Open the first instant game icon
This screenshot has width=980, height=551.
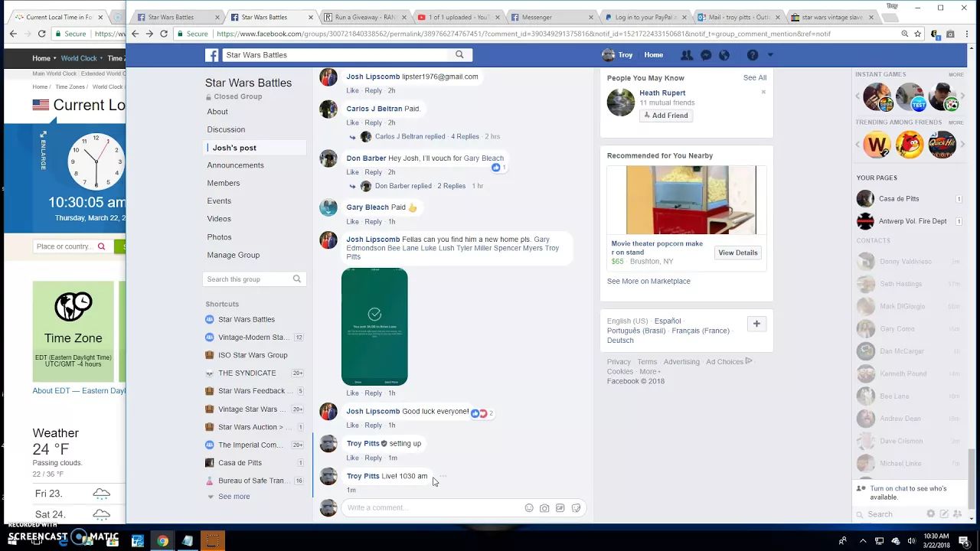pos(877,97)
